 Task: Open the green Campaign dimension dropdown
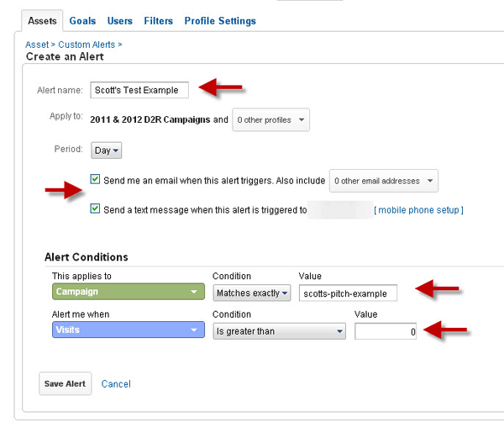click(x=128, y=293)
